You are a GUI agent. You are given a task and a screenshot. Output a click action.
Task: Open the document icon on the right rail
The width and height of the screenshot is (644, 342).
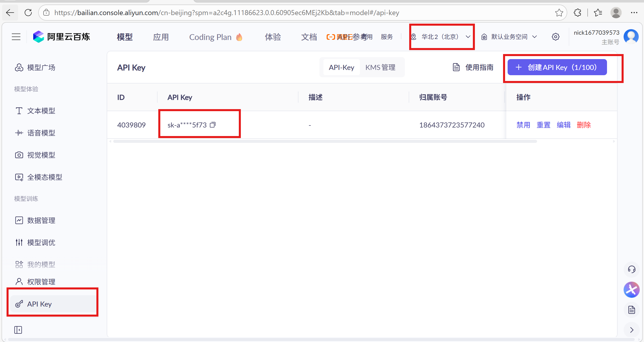point(631,310)
